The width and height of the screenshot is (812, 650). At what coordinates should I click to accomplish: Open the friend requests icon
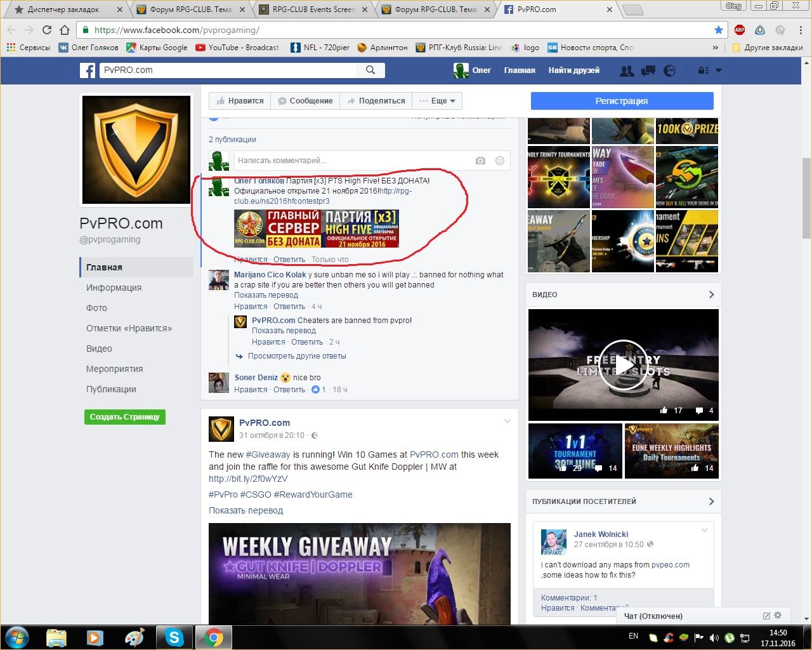click(627, 70)
